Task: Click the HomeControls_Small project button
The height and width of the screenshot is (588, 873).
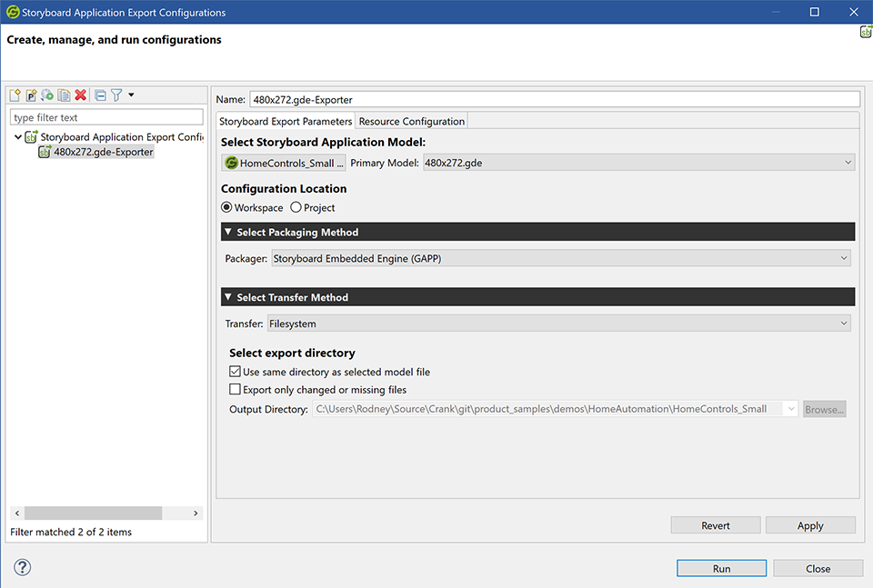Action: pos(284,163)
